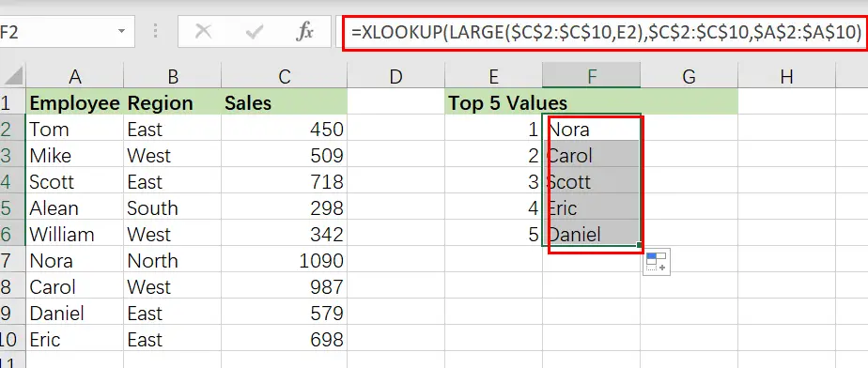The image size is (868, 368).
Task: Click the Top 5 Values header cell
Action: click(493, 102)
